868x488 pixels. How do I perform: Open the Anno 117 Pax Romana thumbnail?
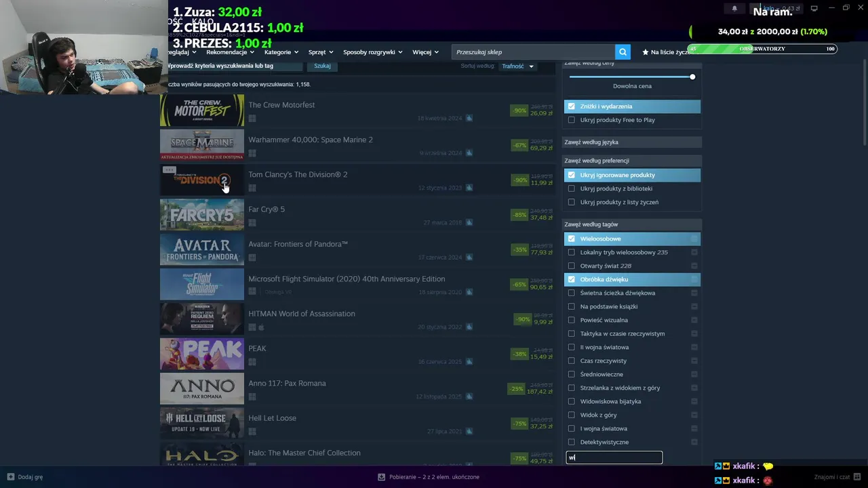202,389
